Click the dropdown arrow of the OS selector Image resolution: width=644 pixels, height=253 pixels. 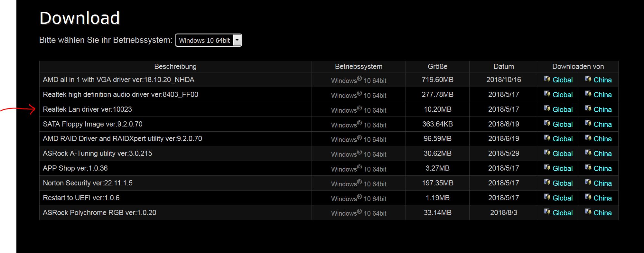[x=237, y=40]
